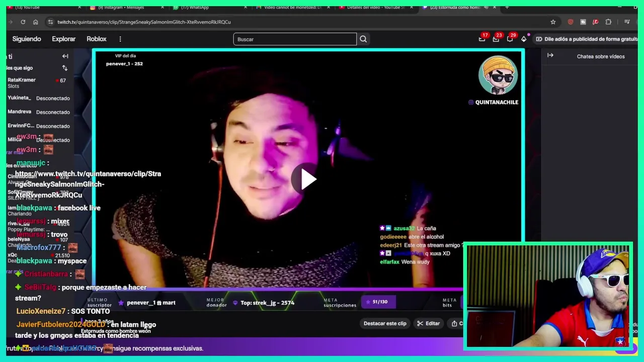Screen dimensions: 644x362
Task: Open the Explorar tab
Action: click(63, 39)
